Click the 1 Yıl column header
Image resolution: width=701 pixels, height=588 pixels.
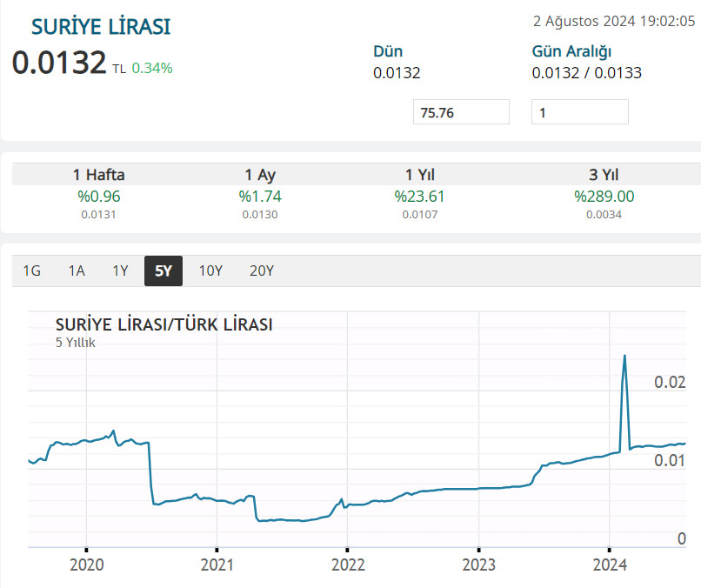coord(420,175)
